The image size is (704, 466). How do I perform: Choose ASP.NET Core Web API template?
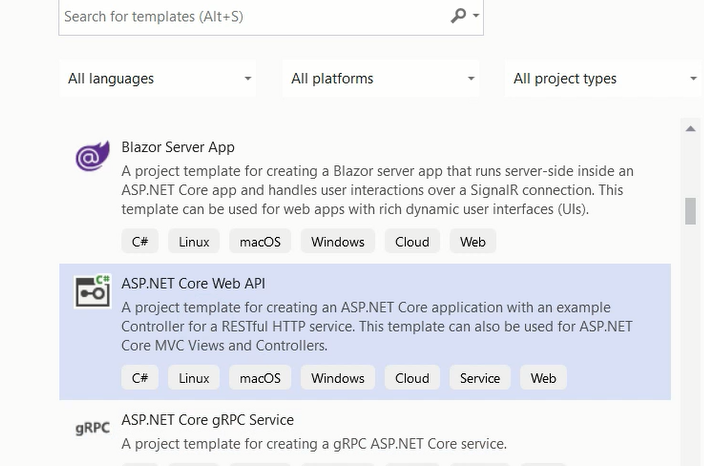pyautogui.click(x=365, y=332)
